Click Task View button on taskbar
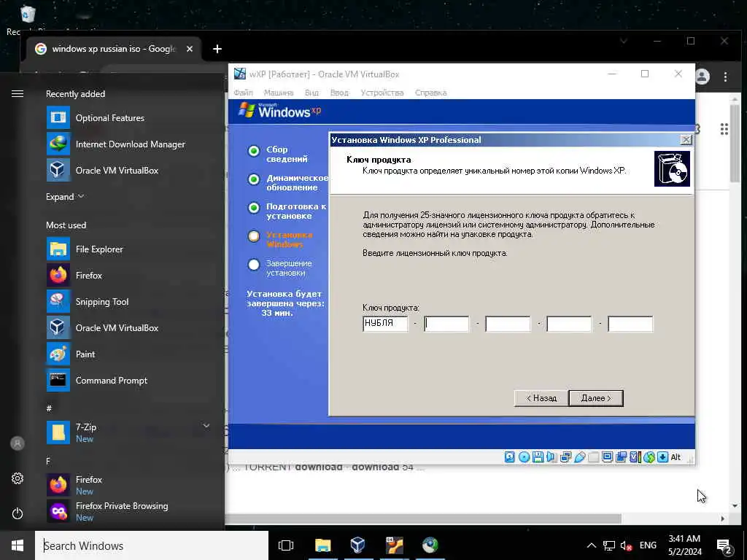This screenshot has width=747, height=560. click(x=286, y=545)
